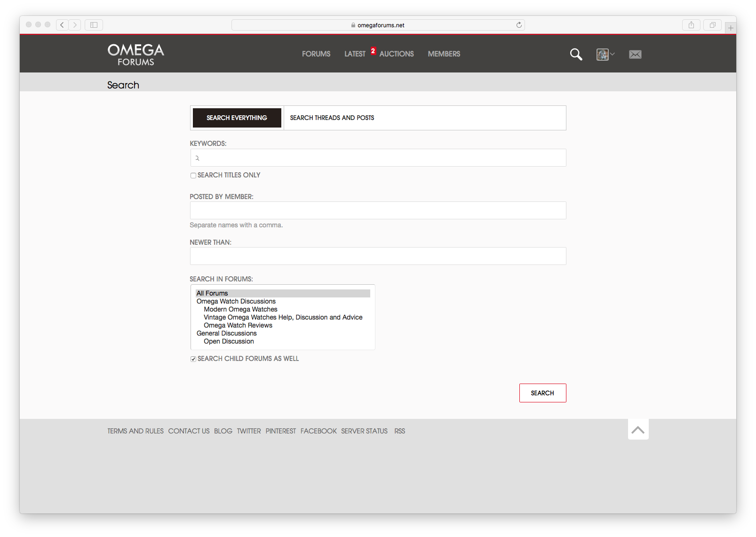Screen dimensions: 756x537
Task: Click the magnifying glass search icon
Action: point(576,55)
